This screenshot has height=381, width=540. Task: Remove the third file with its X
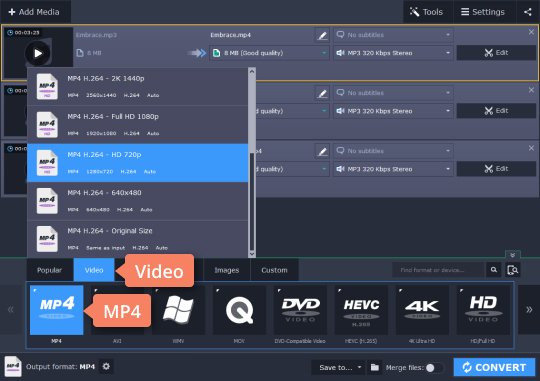point(531,148)
